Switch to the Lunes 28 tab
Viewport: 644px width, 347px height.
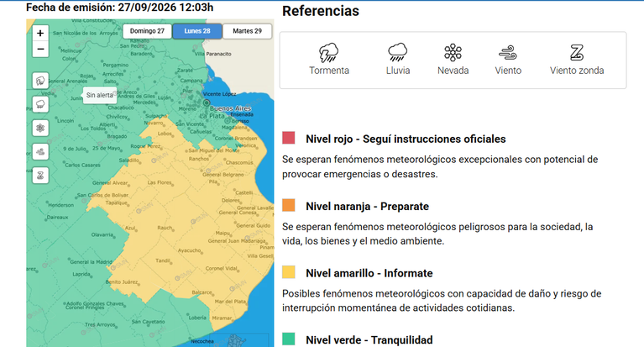point(197,31)
